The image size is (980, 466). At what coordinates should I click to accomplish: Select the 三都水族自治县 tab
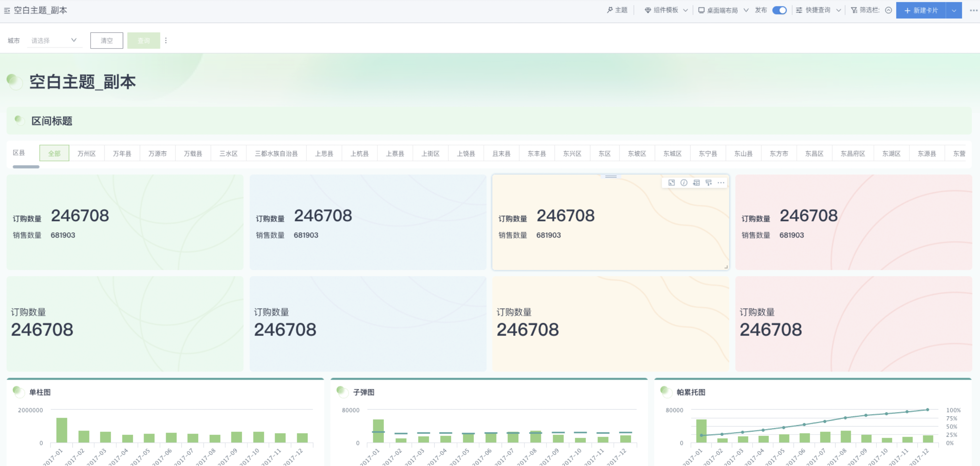click(x=276, y=153)
